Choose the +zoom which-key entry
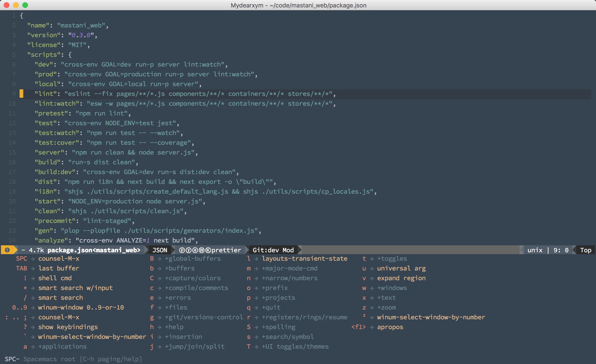The image size is (596, 364). point(386,307)
